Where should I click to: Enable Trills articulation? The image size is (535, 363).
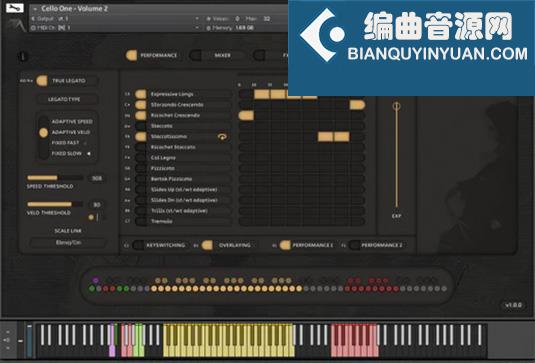(x=141, y=210)
